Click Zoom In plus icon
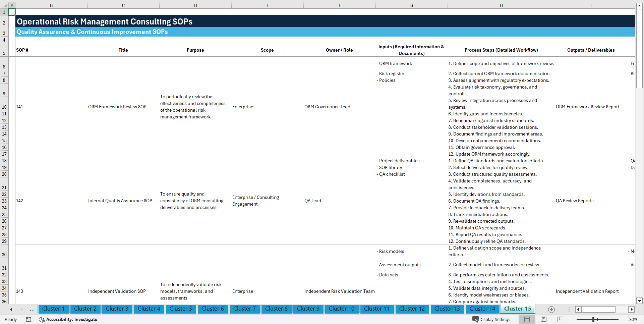This screenshot has height=324, width=644. pyautogui.click(x=623, y=319)
